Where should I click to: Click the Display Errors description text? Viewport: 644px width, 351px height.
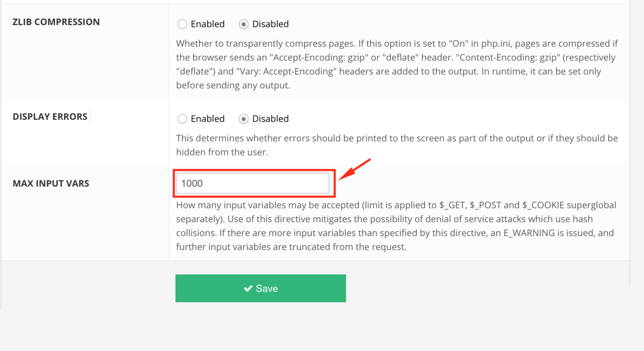click(x=397, y=145)
